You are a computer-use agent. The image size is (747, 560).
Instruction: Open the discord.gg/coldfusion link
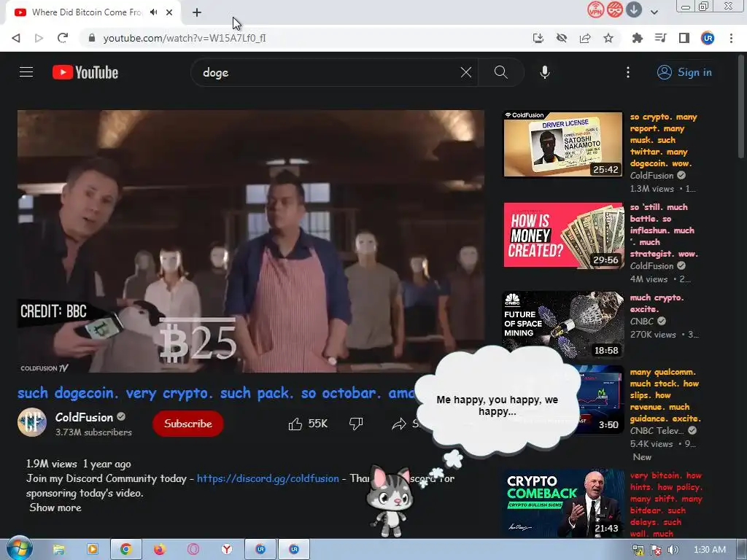268,478
